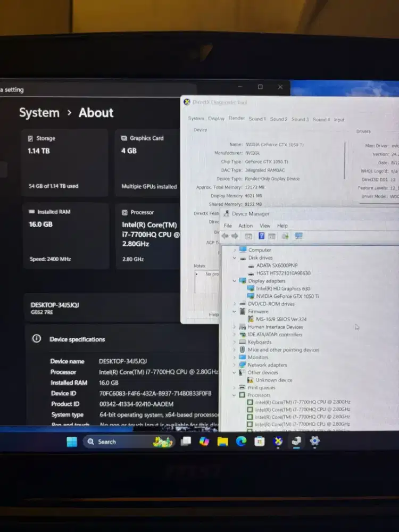Click the System breadcrumb link in Settings
Image resolution: width=399 pixels, height=532 pixels.
pyautogui.click(x=39, y=113)
